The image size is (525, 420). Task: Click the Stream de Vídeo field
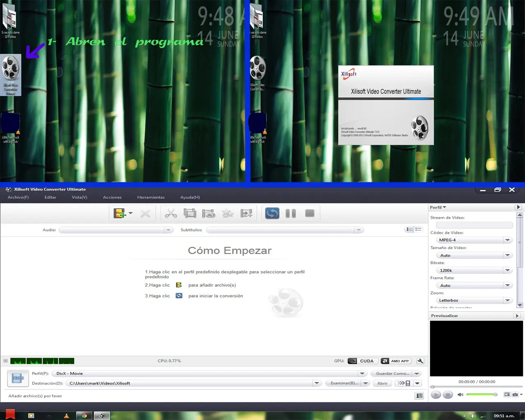[x=475, y=225]
